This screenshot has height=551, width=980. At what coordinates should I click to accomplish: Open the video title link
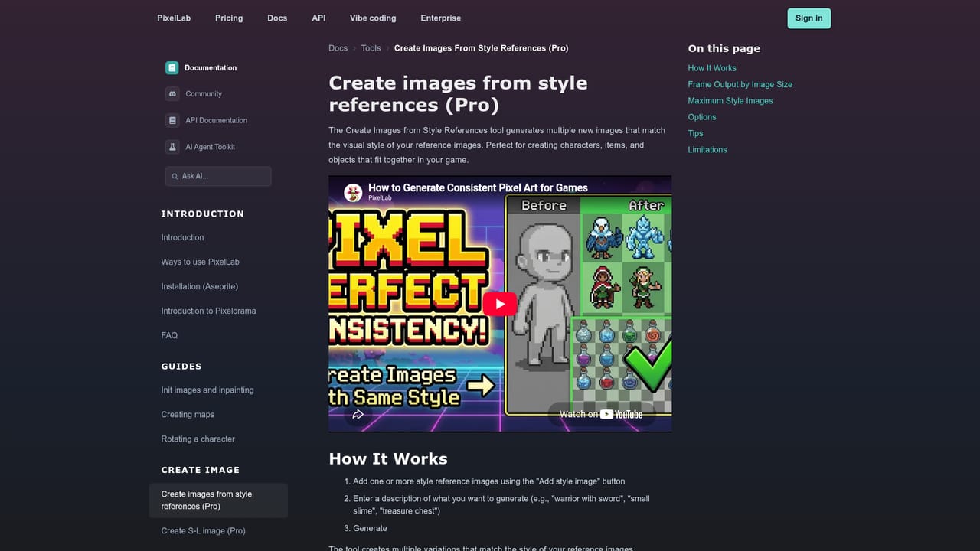point(478,187)
